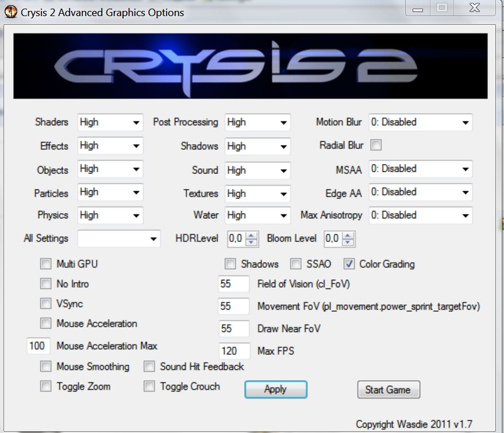504x433 pixels.
Task: Click the Start Game button
Action: 388,389
